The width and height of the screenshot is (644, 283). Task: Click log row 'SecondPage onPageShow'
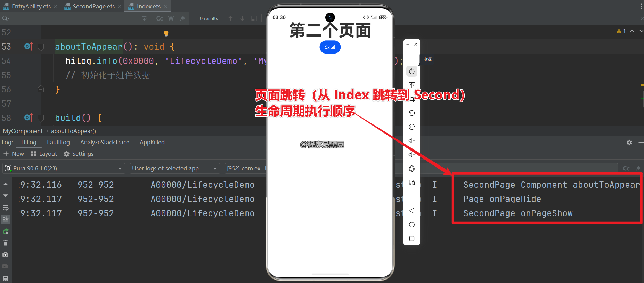(518, 213)
